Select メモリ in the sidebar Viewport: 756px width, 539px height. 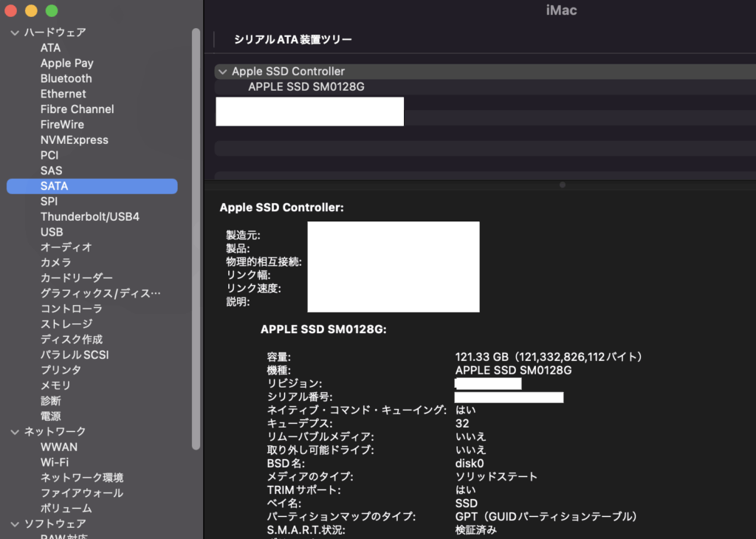(55, 385)
